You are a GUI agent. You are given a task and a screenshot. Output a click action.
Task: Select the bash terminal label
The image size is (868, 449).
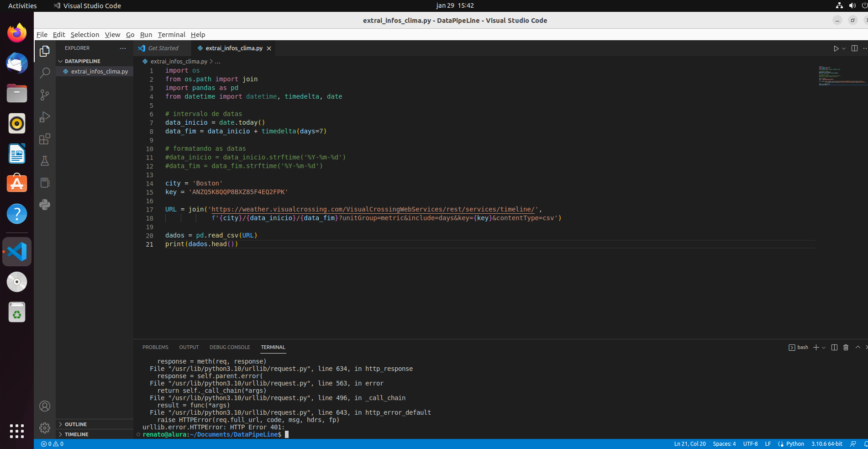coord(799,348)
